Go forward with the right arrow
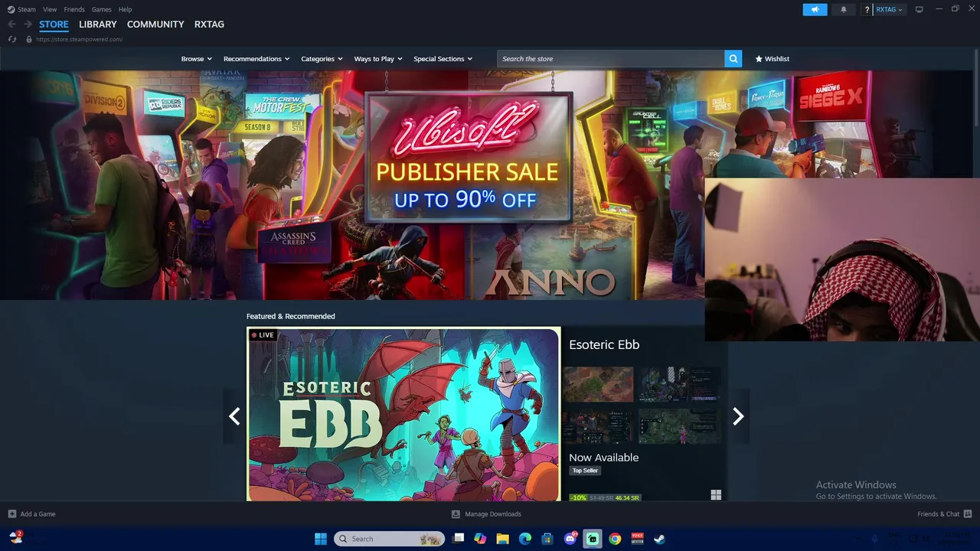Image resolution: width=980 pixels, height=551 pixels. click(28, 24)
